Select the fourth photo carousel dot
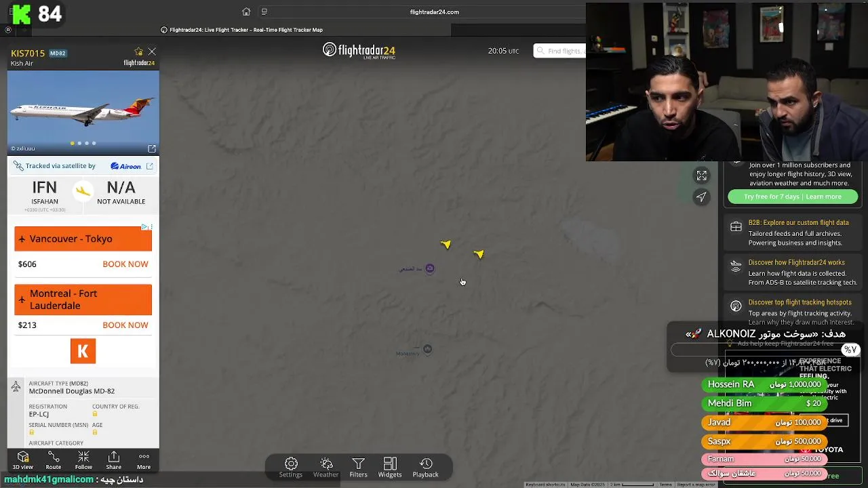Screen dimensions: 868x488 (94, 143)
